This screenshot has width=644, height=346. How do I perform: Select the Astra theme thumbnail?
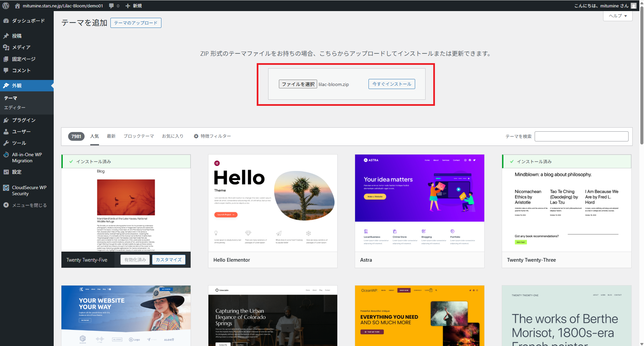(x=419, y=203)
